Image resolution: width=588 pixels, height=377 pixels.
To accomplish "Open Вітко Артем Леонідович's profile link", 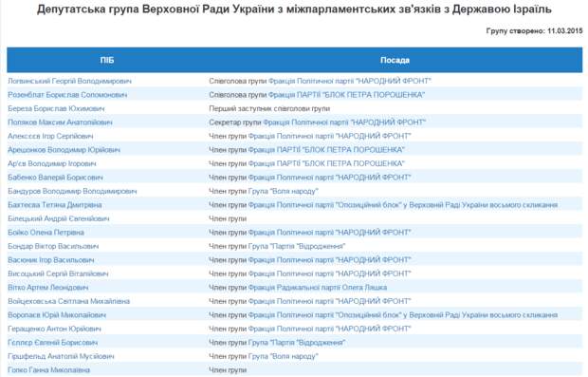I will 48,288.
